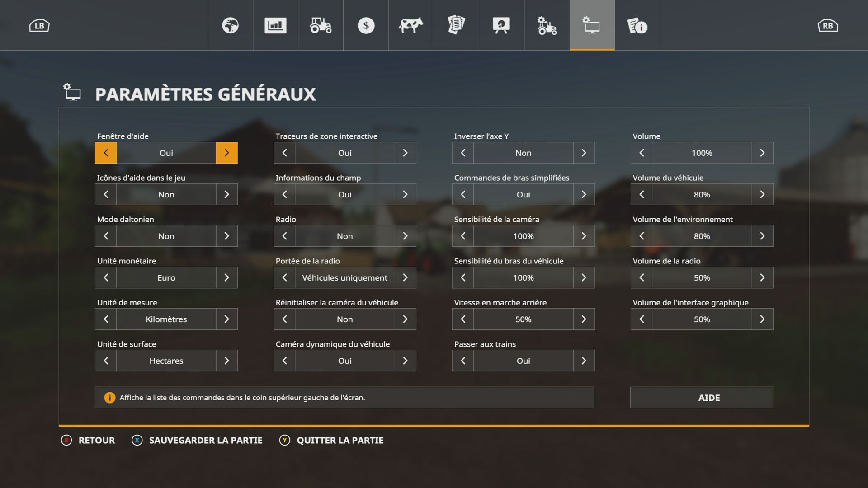Open the contracts documents icon
The image size is (868, 488).
click(x=456, y=25)
